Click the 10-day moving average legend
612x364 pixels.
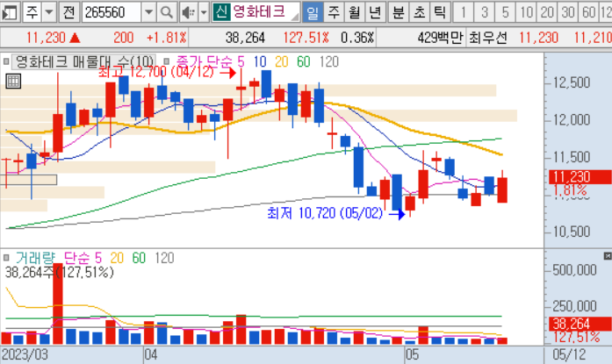pos(260,61)
